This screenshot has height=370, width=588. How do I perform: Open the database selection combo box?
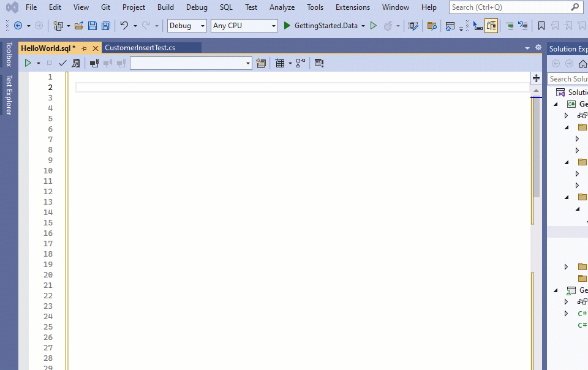pyautogui.click(x=191, y=63)
